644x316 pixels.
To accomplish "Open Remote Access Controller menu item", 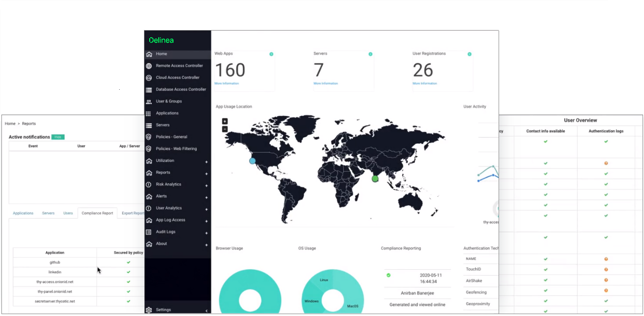I will point(179,66).
